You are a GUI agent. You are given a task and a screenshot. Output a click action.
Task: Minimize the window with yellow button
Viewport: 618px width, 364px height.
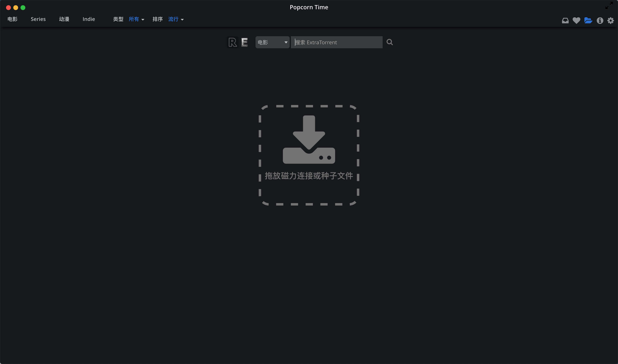[16, 8]
